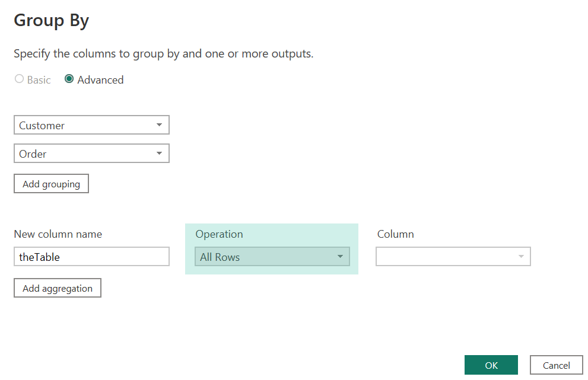
Task: Click the Operation label heading
Action: coord(219,234)
